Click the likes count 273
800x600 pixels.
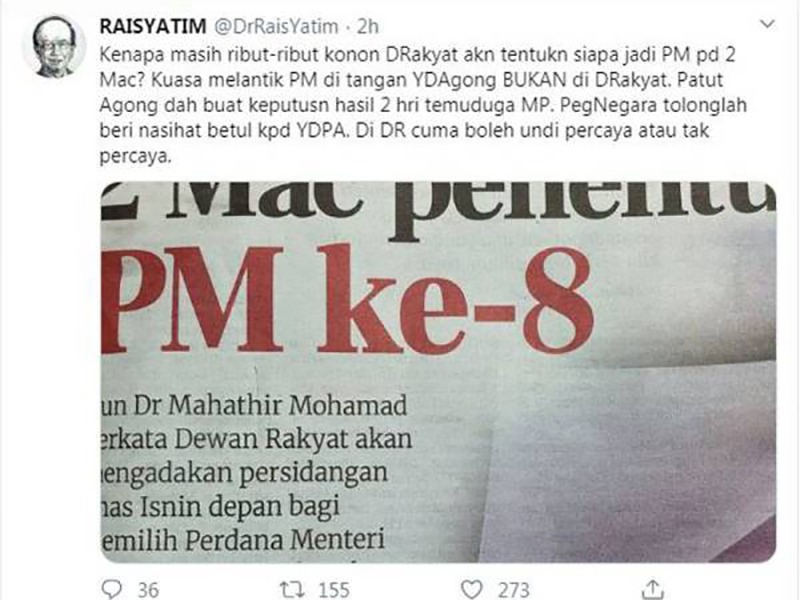pyautogui.click(x=514, y=590)
